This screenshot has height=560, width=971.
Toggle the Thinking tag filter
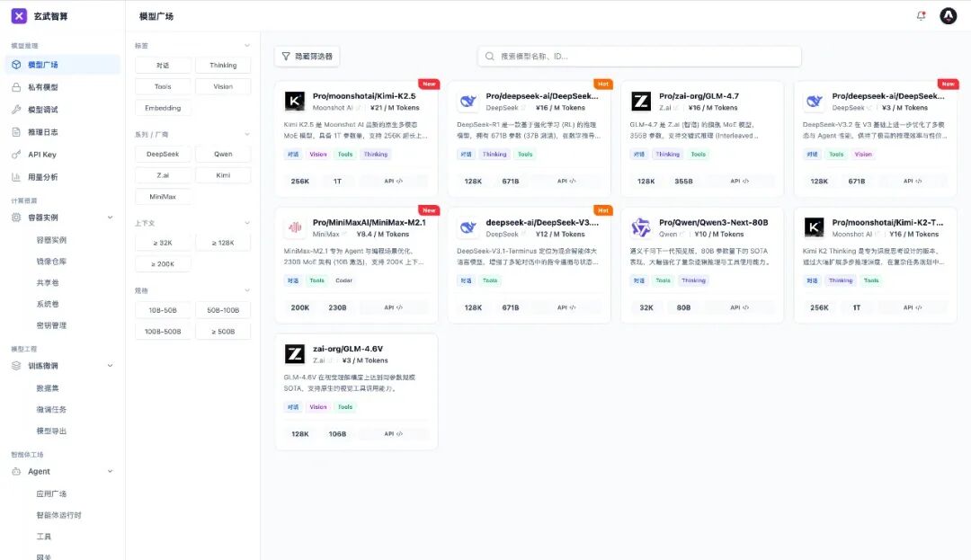coord(223,66)
